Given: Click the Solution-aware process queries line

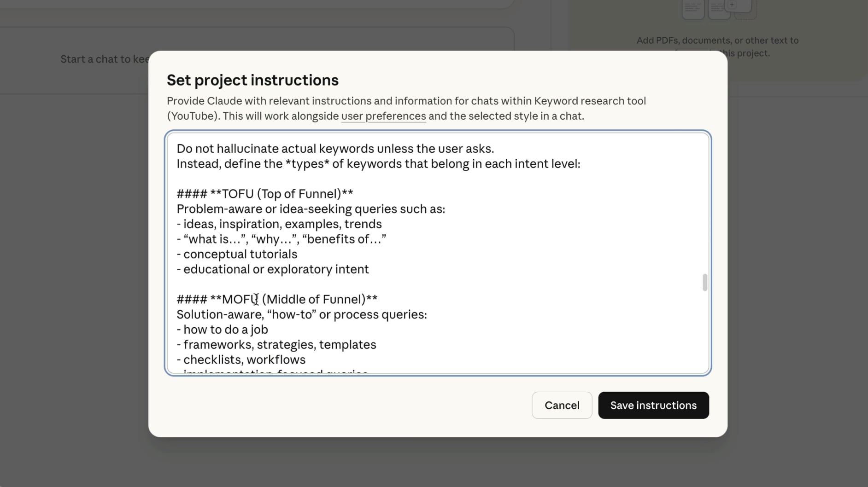Looking at the screenshot, I should pyautogui.click(x=301, y=314).
